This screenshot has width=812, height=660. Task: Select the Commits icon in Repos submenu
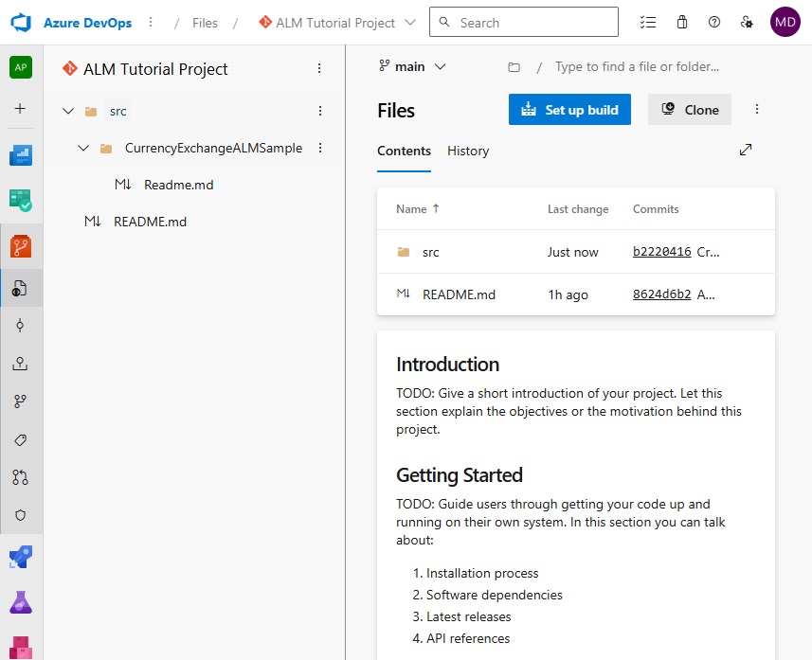[20, 326]
